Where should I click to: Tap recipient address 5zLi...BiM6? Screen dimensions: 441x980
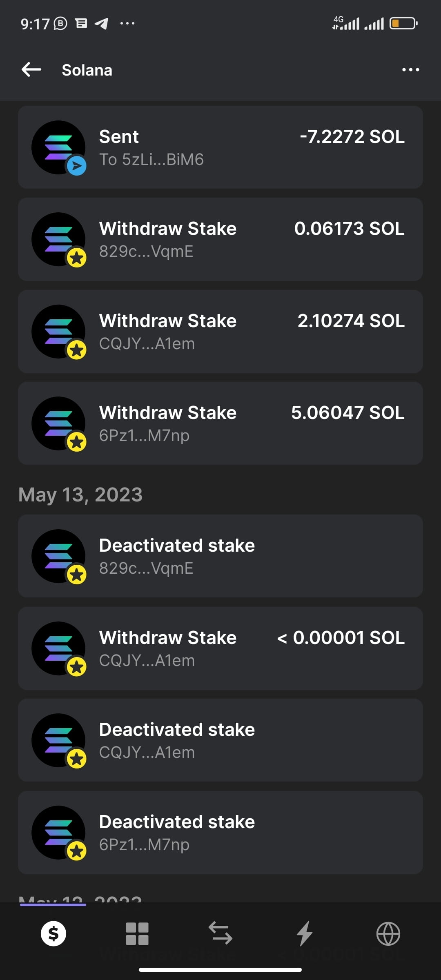point(151,160)
